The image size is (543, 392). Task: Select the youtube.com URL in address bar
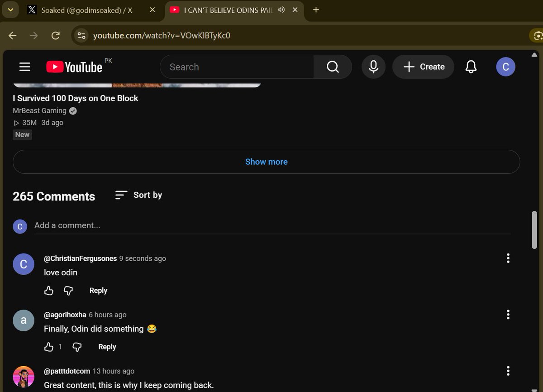tap(162, 35)
